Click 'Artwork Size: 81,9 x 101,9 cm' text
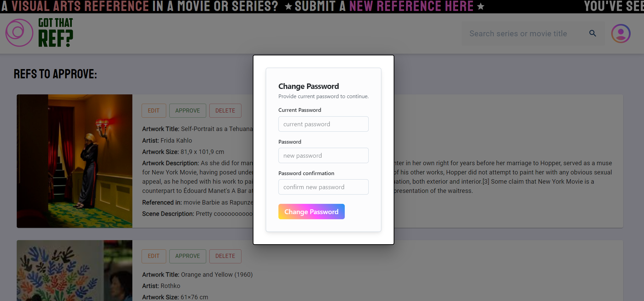The width and height of the screenshot is (644, 301). pyautogui.click(x=183, y=152)
